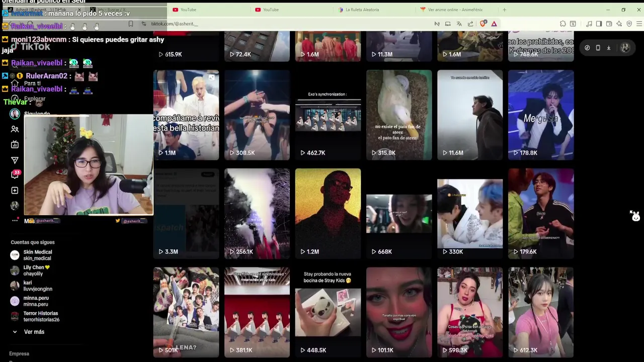Open duck video with 315.8K views

[x=399, y=115]
